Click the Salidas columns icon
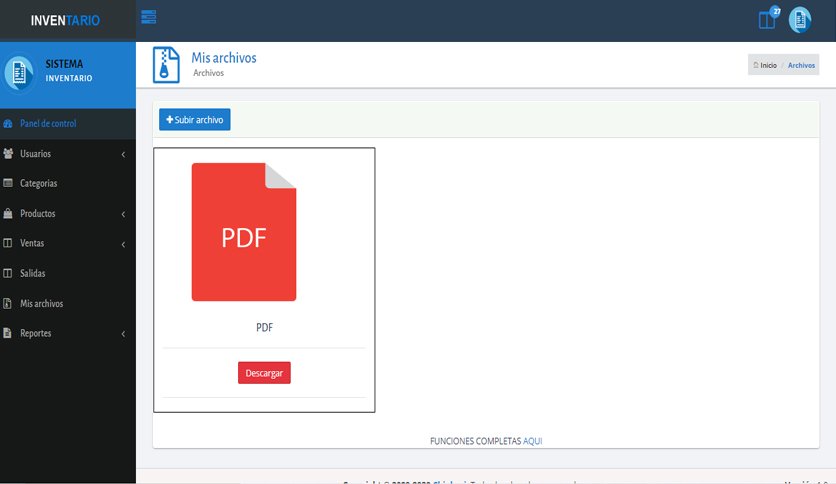 coord(8,273)
